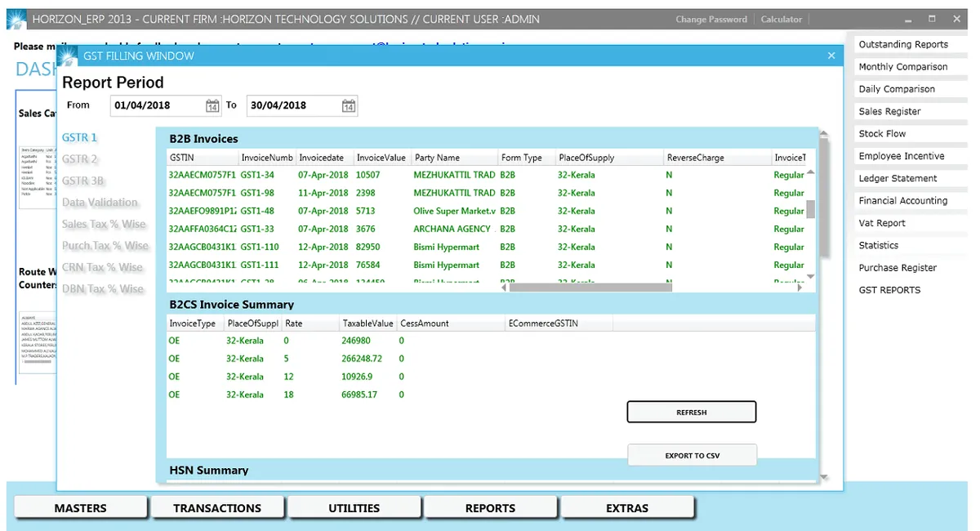Open the Calculator from the title bar
980x531 pixels.
click(x=781, y=19)
